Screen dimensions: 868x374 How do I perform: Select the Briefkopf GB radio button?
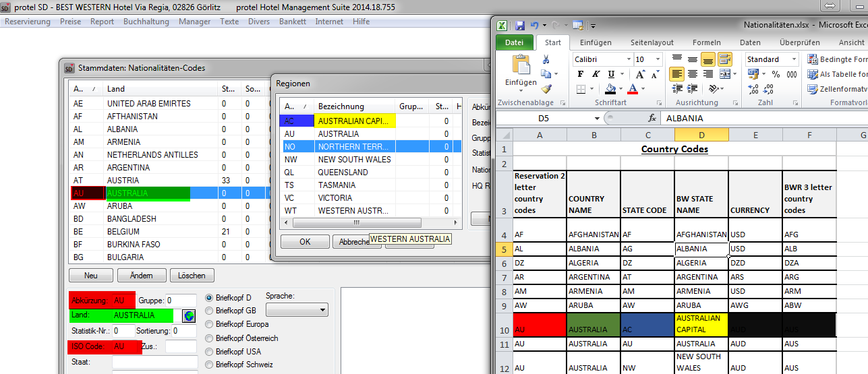(x=208, y=311)
